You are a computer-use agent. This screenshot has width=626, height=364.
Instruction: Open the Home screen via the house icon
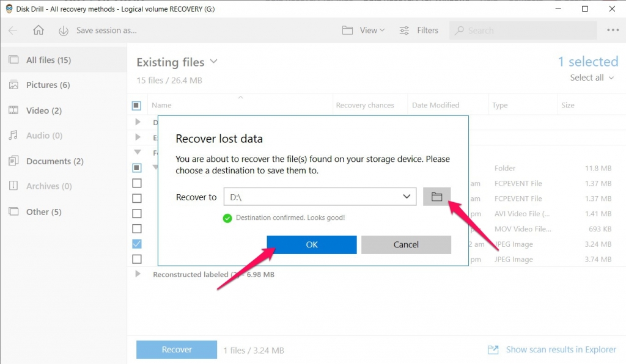tap(39, 30)
